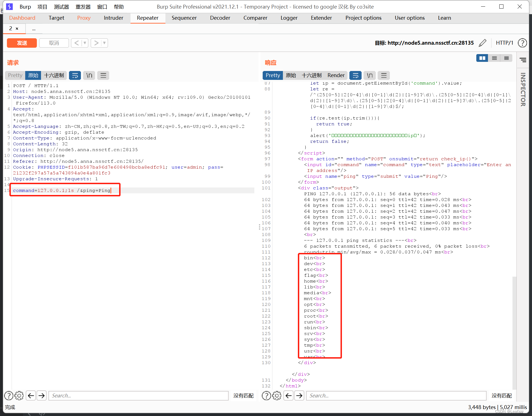532x416 pixels.
Task: Click response pane vertical scrollbar
Action: [x=514, y=333]
